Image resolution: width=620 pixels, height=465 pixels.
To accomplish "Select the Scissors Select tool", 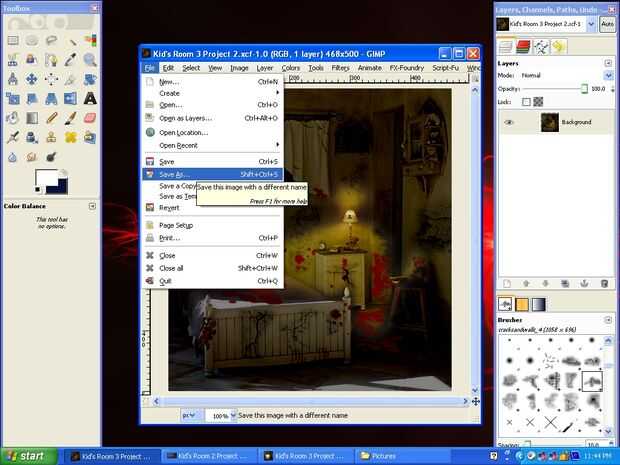I will (13, 60).
